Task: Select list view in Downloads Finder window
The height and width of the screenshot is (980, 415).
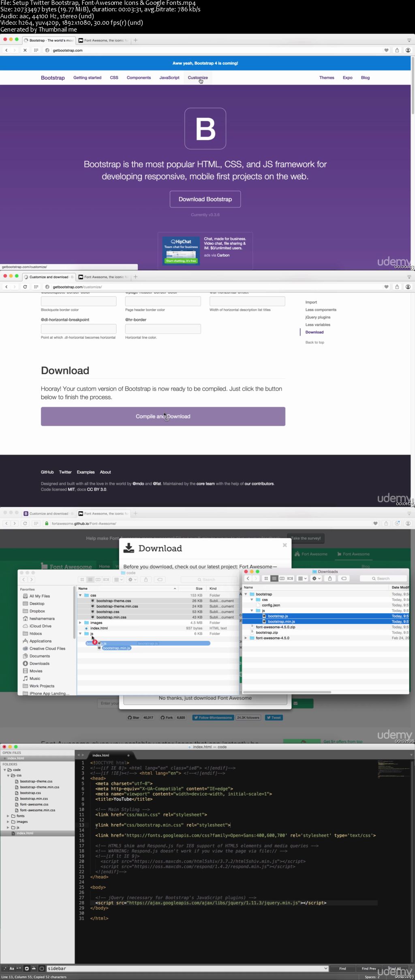Action: [274, 579]
